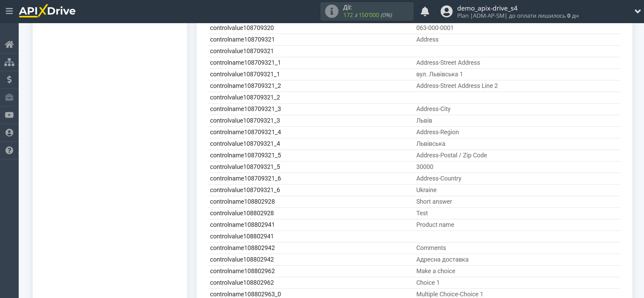Select the controlname108709321_1 label
Image resolution: width=644 pixels, height=298 pixels.
[x=245, y=63]
